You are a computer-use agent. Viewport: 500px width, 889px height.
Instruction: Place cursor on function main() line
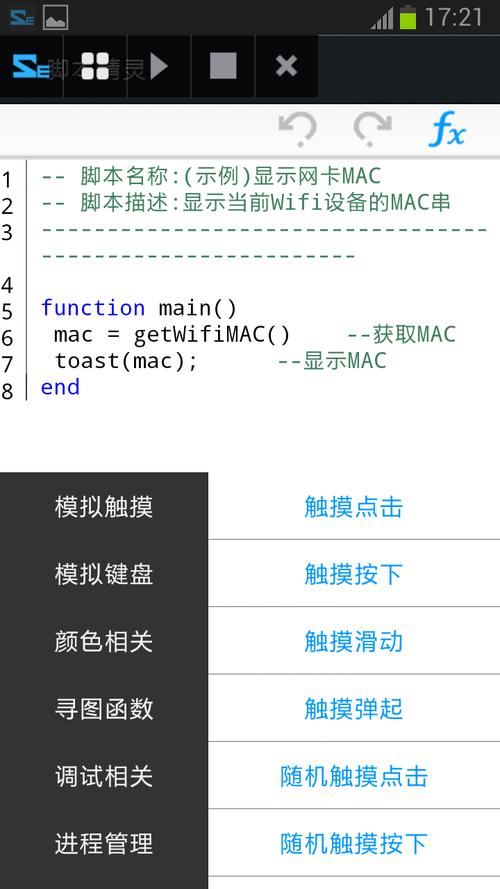coord(139,308)
